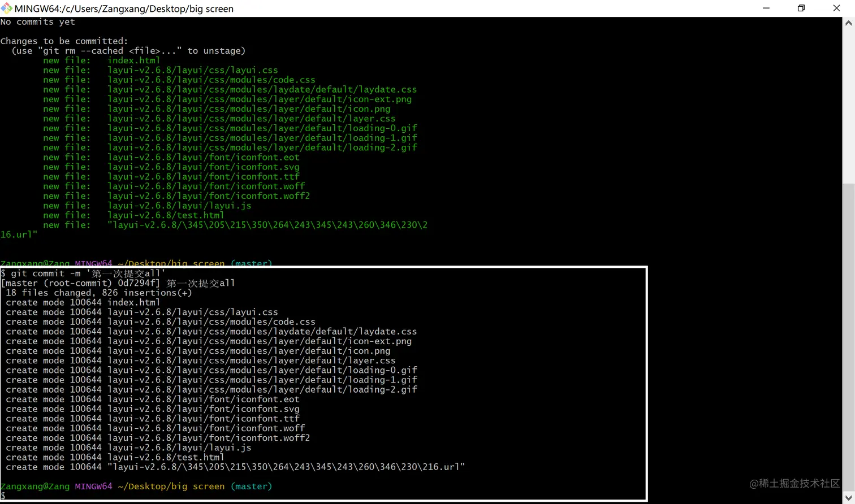Screen dimensions: 855x504
Task: Click the 'git rm --cached <file>...' hint line
Action: [x=128, y=51]
